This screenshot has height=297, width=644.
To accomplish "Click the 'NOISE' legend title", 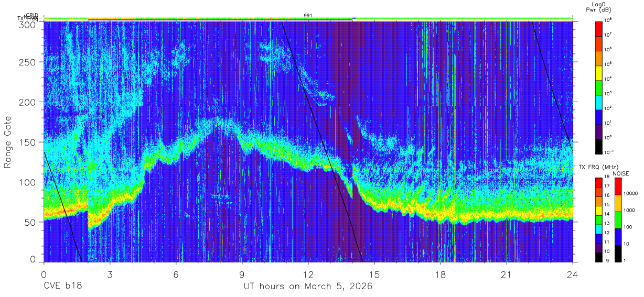I will [x=621, y=173].
